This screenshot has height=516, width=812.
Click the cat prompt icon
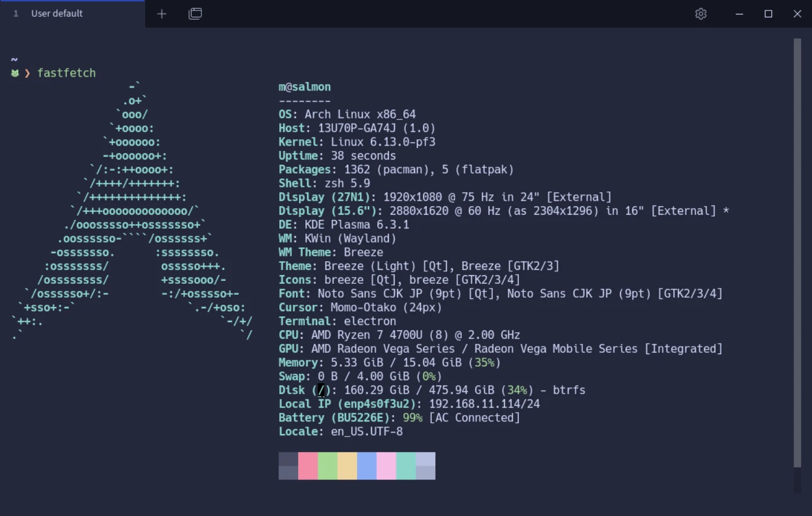coord(15,73)
